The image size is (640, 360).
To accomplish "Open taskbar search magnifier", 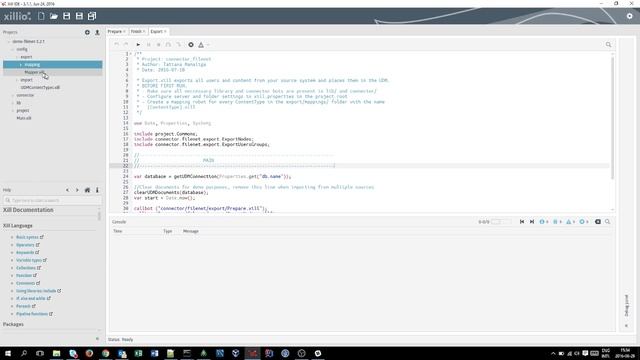I will pos(24,353).
